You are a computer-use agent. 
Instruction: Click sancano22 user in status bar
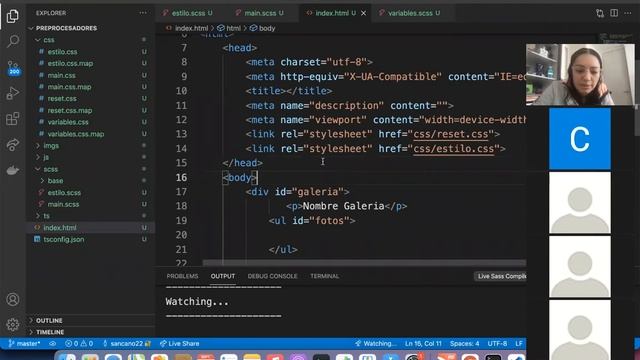click(x=127, y=344)
